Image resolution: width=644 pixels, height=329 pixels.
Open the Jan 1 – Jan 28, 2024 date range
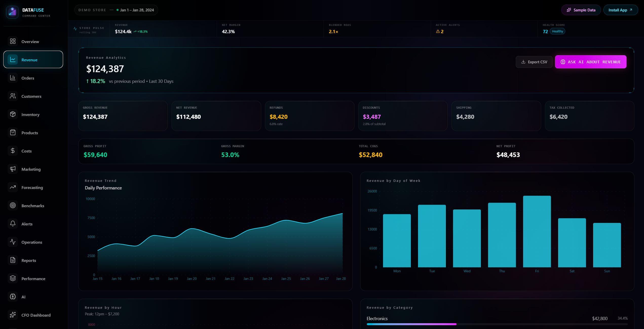(x=137, y=10)
